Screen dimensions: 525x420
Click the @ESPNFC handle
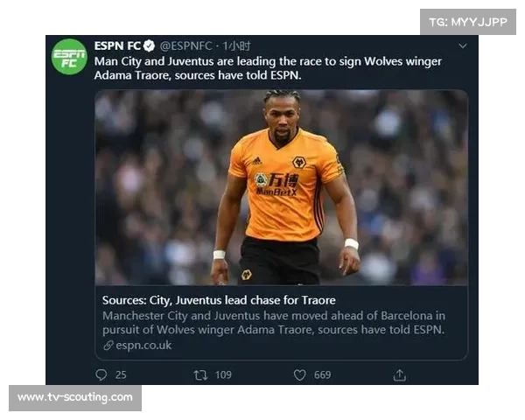(x=187, y=45)
